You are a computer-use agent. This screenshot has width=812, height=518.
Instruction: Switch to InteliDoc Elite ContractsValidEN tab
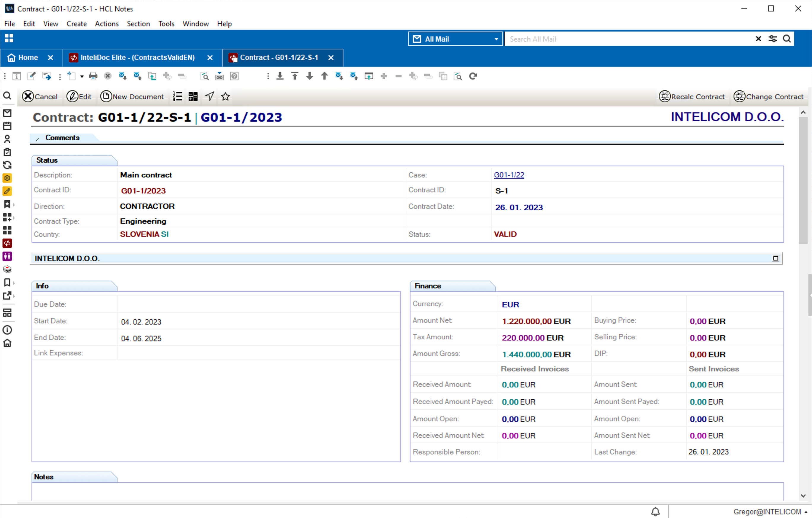138,58
